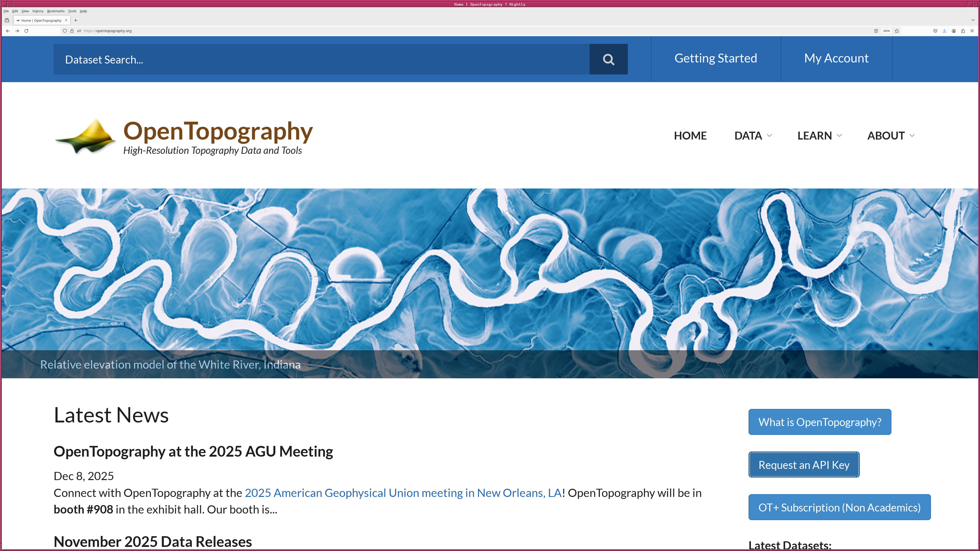Expand the DATA navigation dropdown
Image resolution: width=980 pixels, height=551 pixels.
(x=752, y=135)
